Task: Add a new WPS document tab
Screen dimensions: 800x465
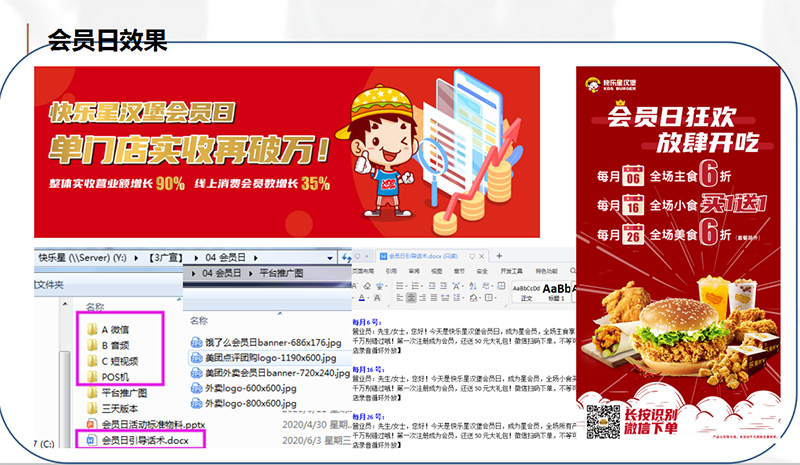Action: [499, 256]
